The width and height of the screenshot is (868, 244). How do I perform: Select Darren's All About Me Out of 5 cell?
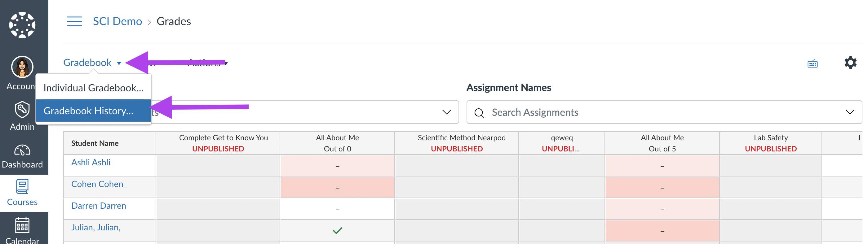[662, 209]
